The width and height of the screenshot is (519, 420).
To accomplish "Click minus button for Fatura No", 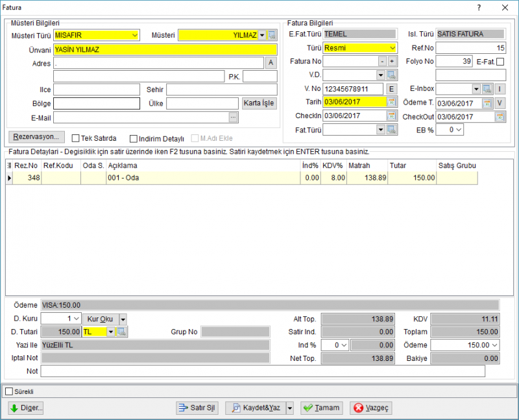I will point(382,61).
